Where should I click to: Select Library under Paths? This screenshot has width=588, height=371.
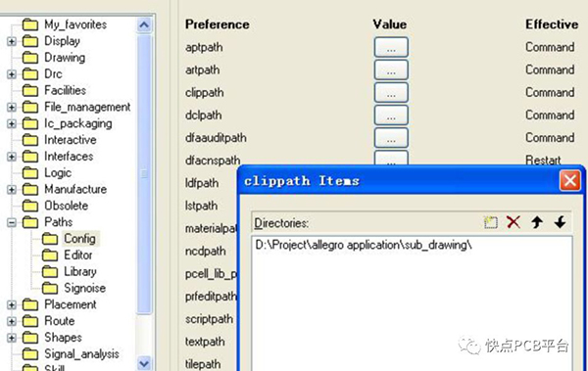(x=80, y=272)
